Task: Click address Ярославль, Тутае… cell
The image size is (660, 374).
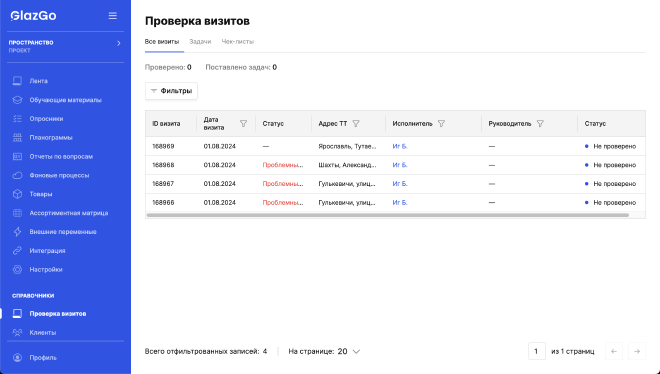Action: 348,146
